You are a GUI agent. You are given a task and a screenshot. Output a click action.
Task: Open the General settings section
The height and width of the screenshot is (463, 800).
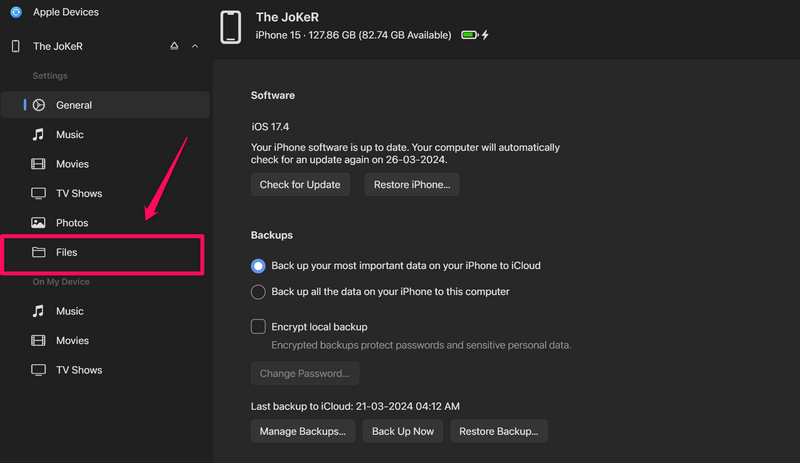coord(74,105)
